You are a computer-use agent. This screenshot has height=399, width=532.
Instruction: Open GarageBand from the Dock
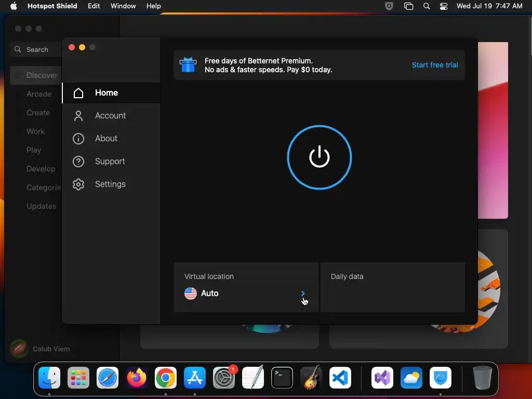point(311,378)
